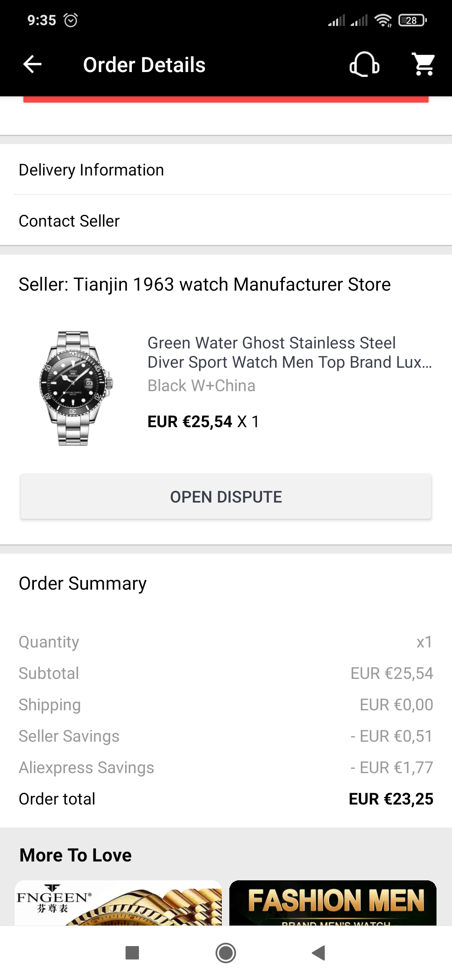452x980 pixels.
Task: Tap the Order total amount EUR €23,25
Action: click(391, 799)
